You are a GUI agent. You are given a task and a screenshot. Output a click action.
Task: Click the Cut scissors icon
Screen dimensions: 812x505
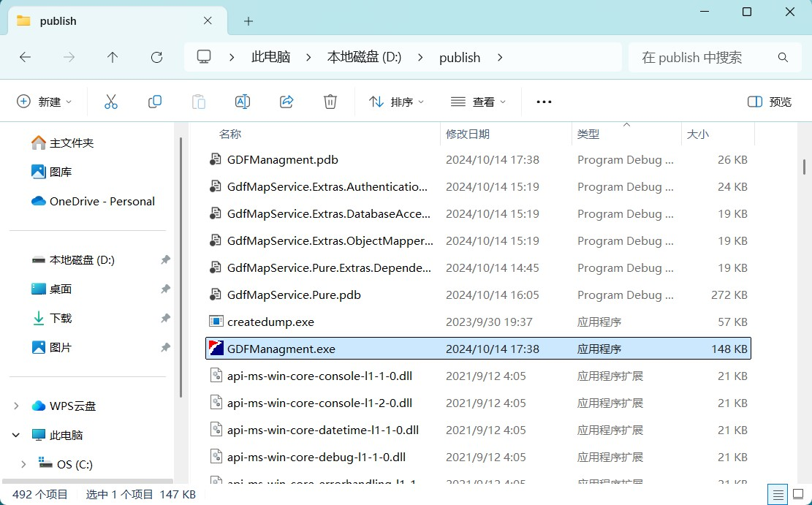point(111,102)
